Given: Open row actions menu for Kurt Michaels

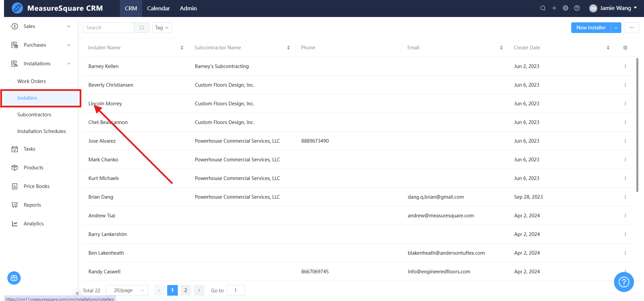Looking at the screenshot, I should (625, 178).
